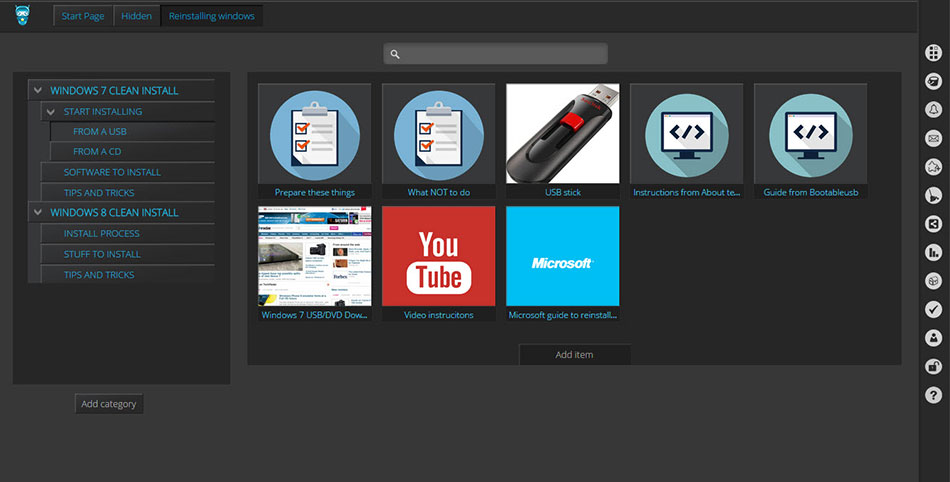Click the checkmark icon in the sidebar
The width and height of the screenshot is (950, 482).
[933, 310]
